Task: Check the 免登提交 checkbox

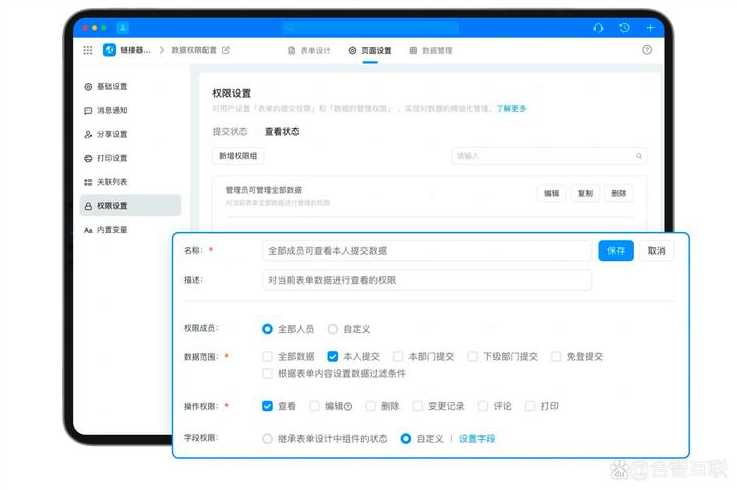Action: tap(556, 356)
